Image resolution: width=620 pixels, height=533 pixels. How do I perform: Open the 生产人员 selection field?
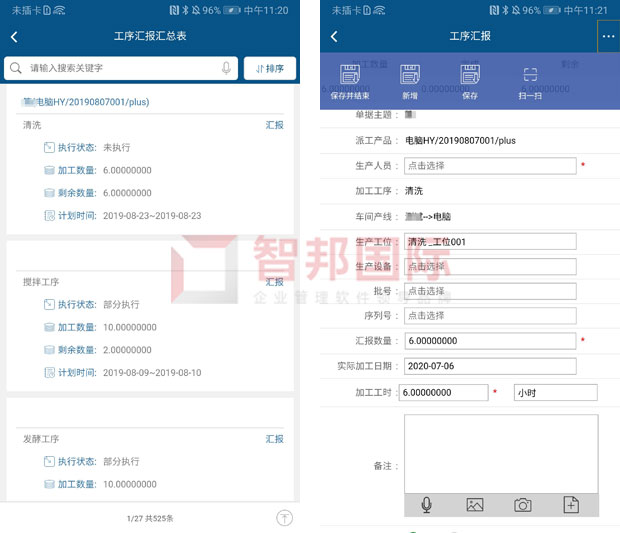click(489, 166)
